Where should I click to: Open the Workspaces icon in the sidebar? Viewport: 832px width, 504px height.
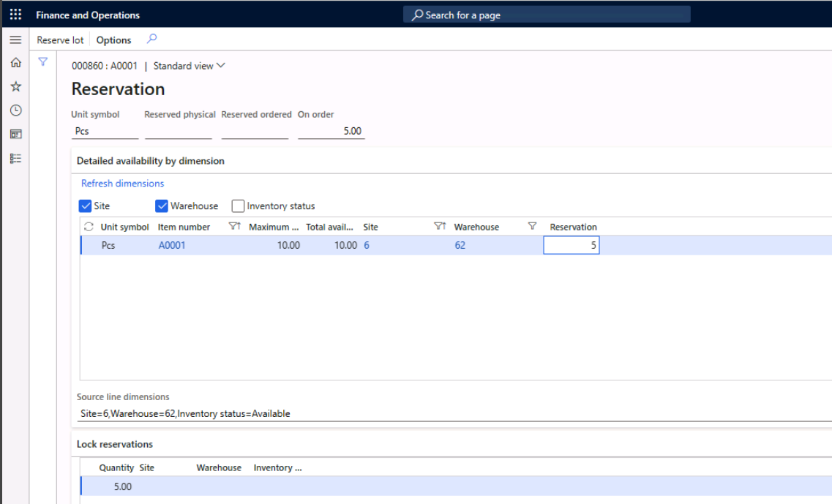[15, 134]
